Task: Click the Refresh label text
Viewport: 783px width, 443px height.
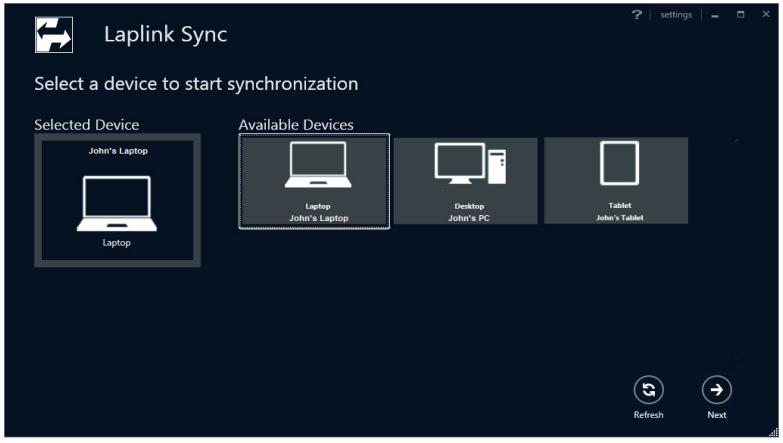Action: (x=648, y=415)
